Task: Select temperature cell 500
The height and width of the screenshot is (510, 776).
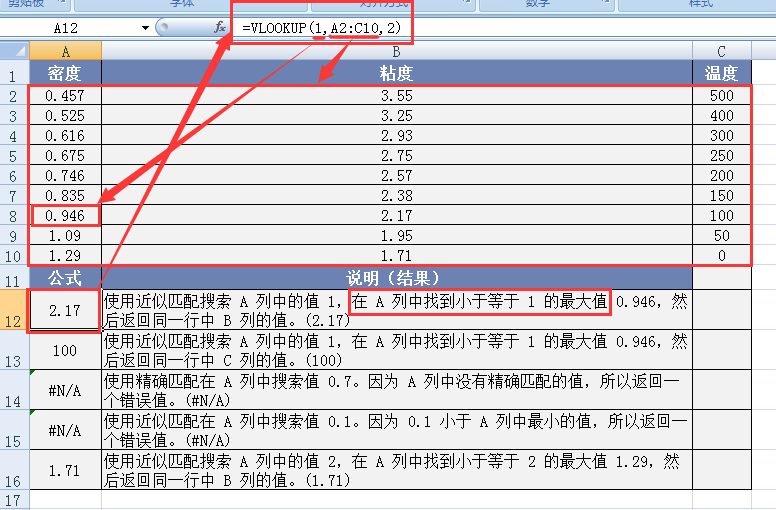Action: click(x=722, y=95)
